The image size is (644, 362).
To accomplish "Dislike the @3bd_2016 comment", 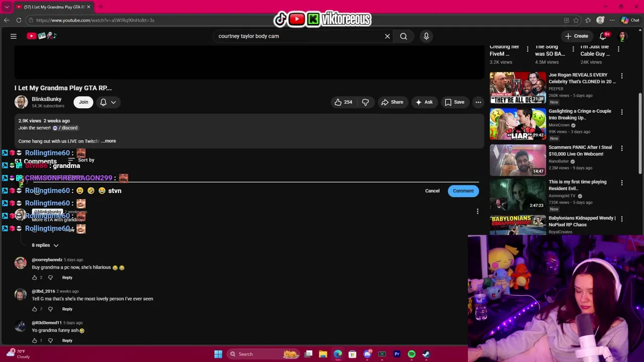I will click(50, 309).
